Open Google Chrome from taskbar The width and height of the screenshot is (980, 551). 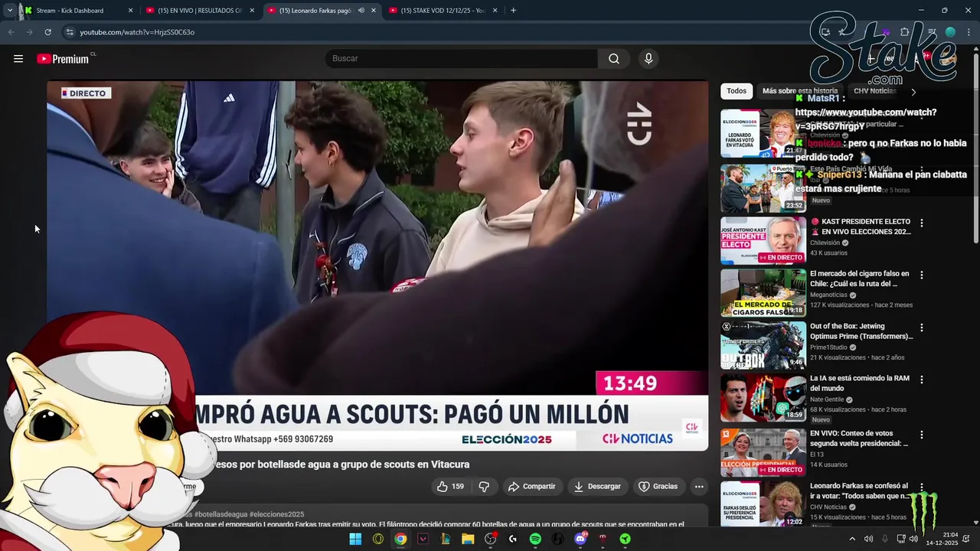[x=400, y=539]
